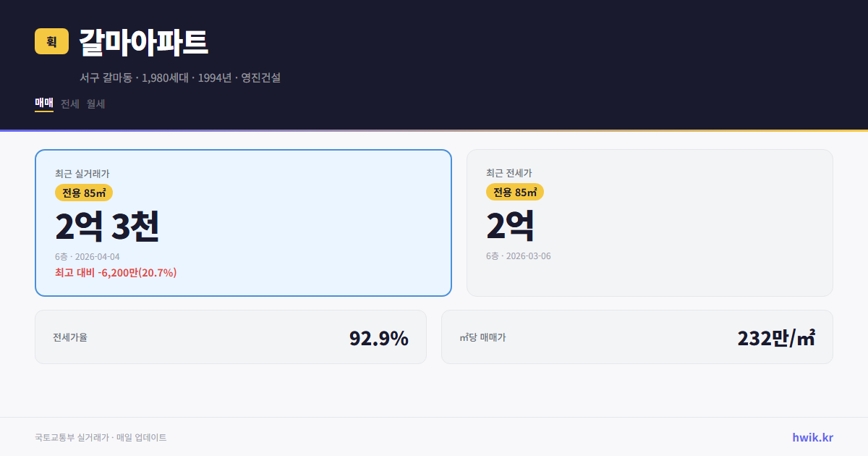Select the '전용 85㎡' badge on the sale card
Screen dimensions: 868x456
(82, 193)
